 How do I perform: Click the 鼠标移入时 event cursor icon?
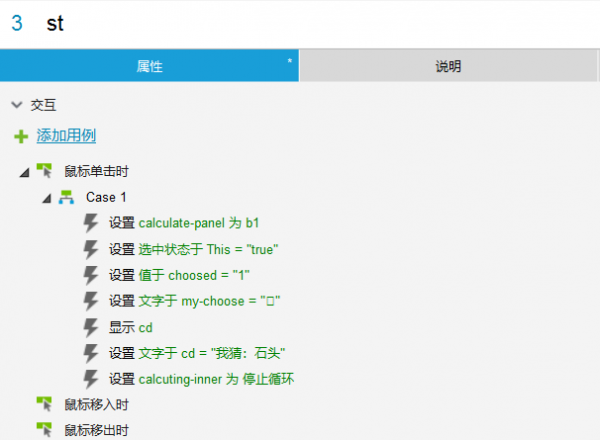click(44, 404)
